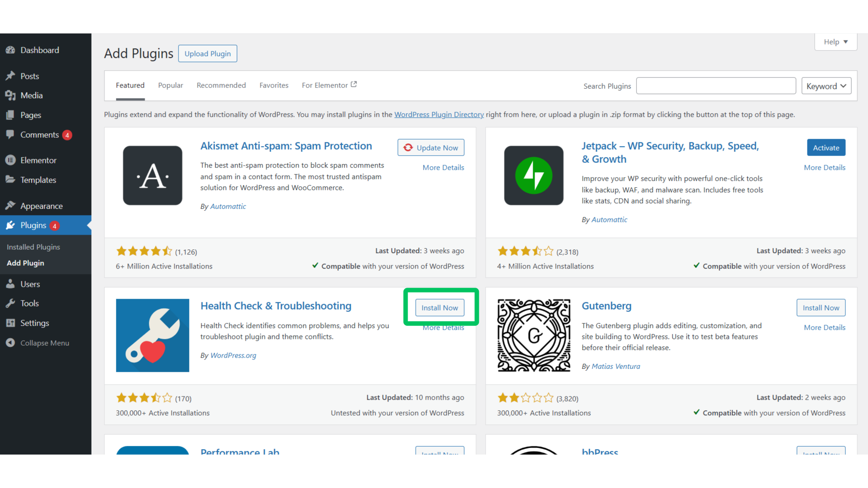Open More Details for Akismet

click(x=443, y=167)
